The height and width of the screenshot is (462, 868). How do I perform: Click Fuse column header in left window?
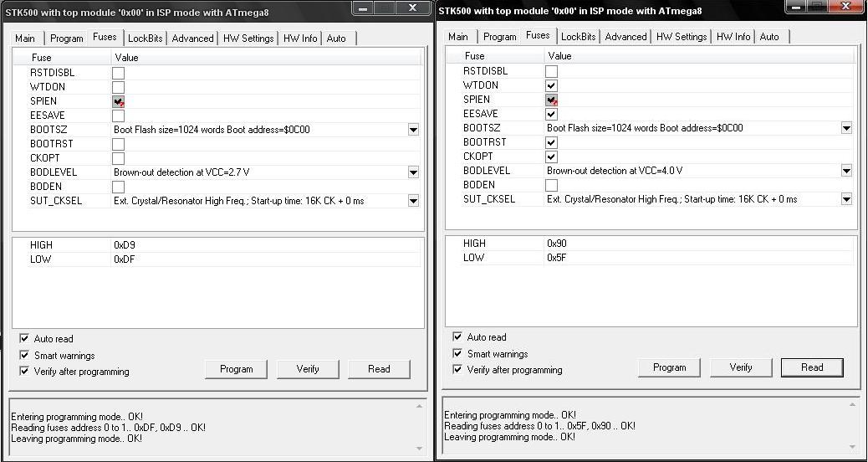62,57
